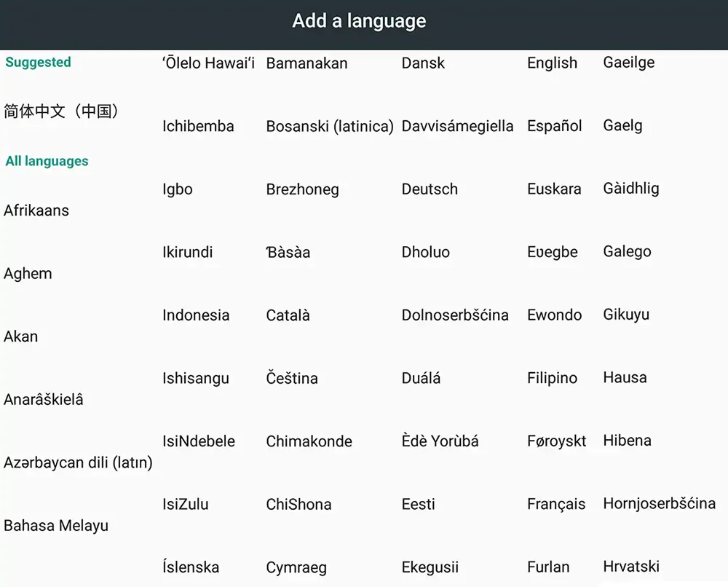Pick Español from the list
Viewport: 728px width, 587px height.
pyautogui.click(x=554, y=126)
